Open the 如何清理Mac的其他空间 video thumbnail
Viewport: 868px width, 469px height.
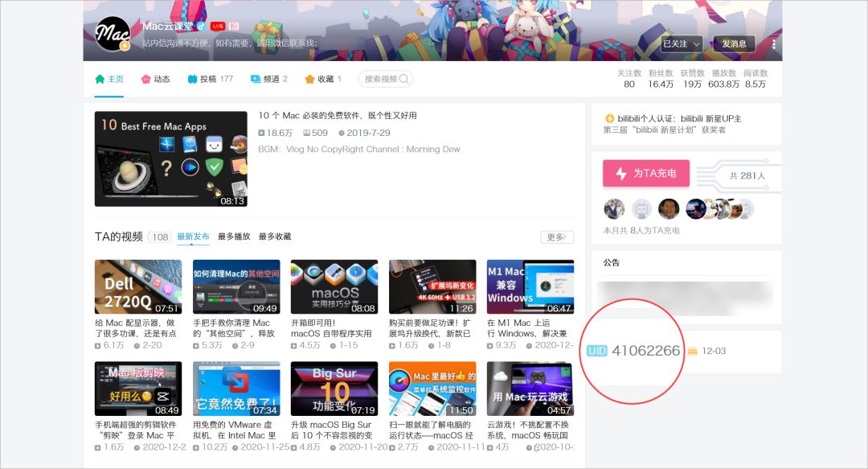pyautogui.click(x=236, y=286)
